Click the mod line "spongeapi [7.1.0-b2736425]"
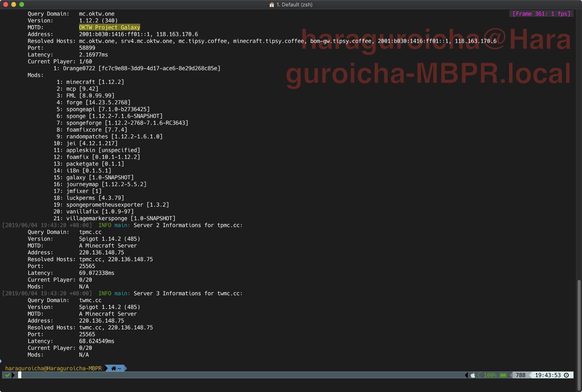The width and height of the screenshot is (582, 392). 108,109
